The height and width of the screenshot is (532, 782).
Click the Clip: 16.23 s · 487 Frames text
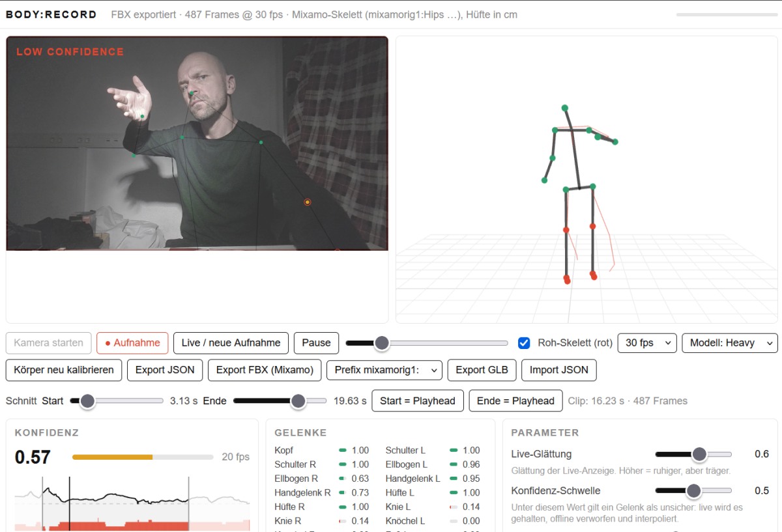[x=628, y=401]
